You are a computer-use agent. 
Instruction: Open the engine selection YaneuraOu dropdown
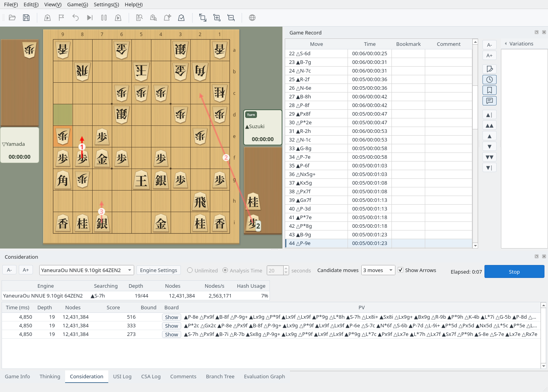tap(87, 270)
